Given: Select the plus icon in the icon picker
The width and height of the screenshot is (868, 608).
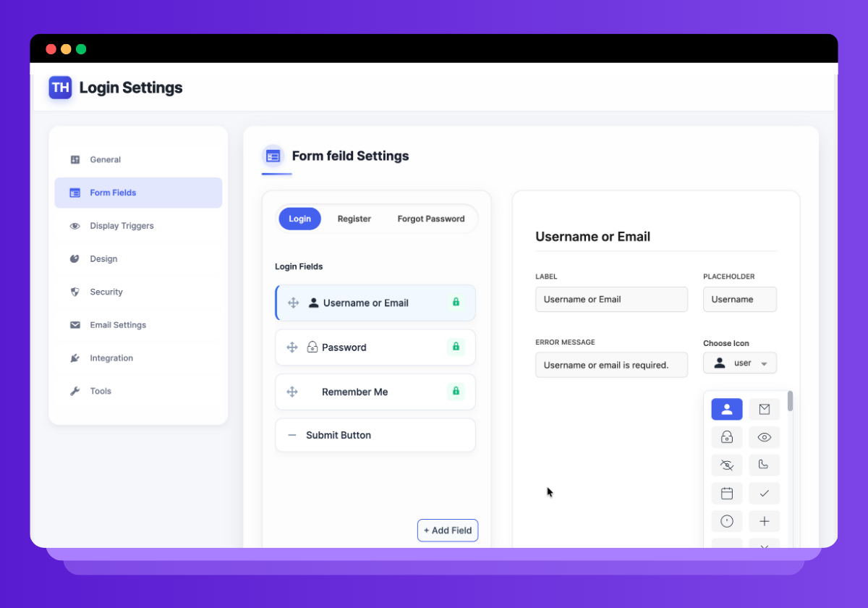Looking at the screenshot, I should pos(765,521).
